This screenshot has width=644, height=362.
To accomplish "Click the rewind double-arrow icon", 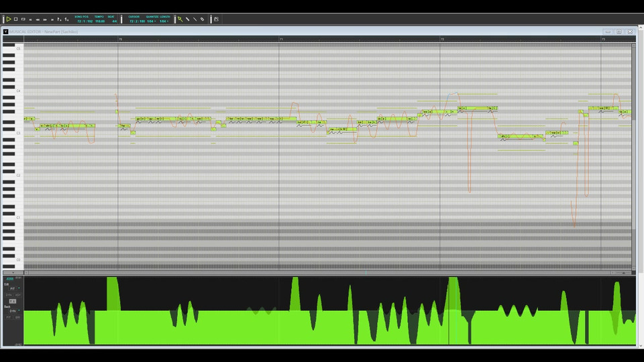I will coord(38,19).
